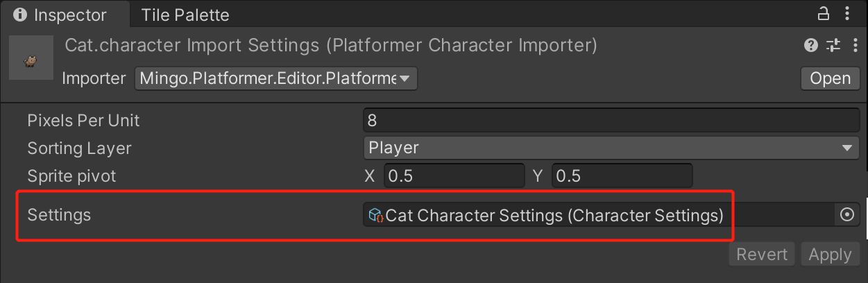Open the importer header's more options menu
The height and width of the screenshot is (283, 868).
[x=853, y=46]
